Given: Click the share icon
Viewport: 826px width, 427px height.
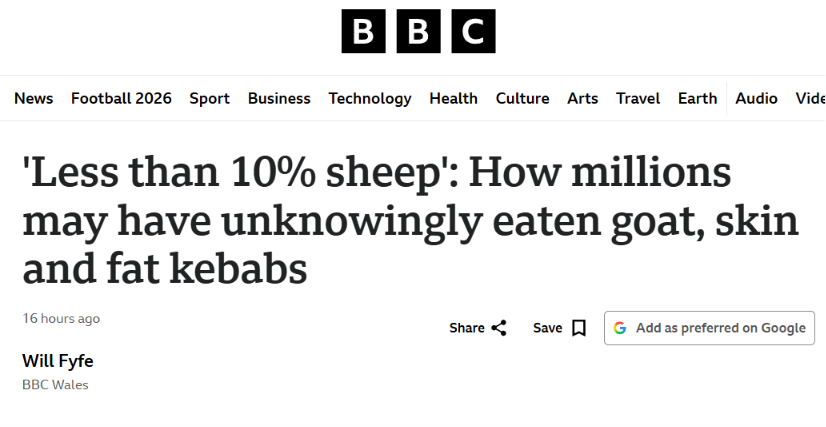Looking at the screenshot, I should 499,328.
